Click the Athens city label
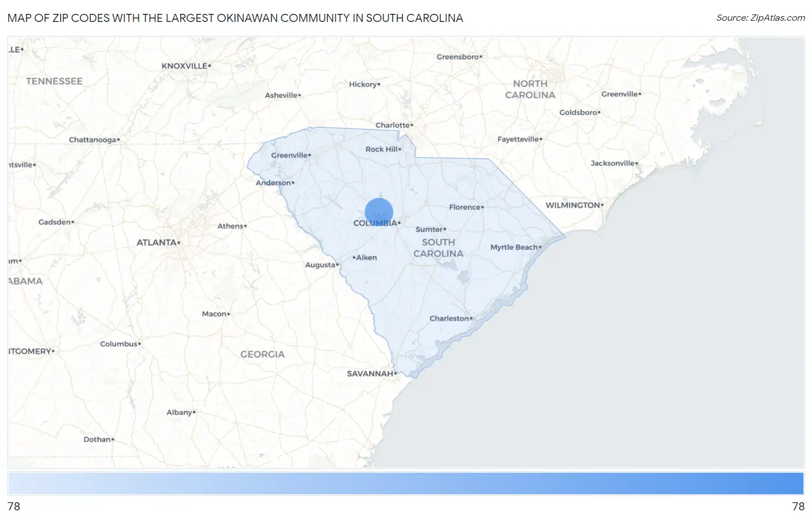Image resolution: width=812 pixels, height=519 pixels. pyautogui.click(x=230, y=226)
